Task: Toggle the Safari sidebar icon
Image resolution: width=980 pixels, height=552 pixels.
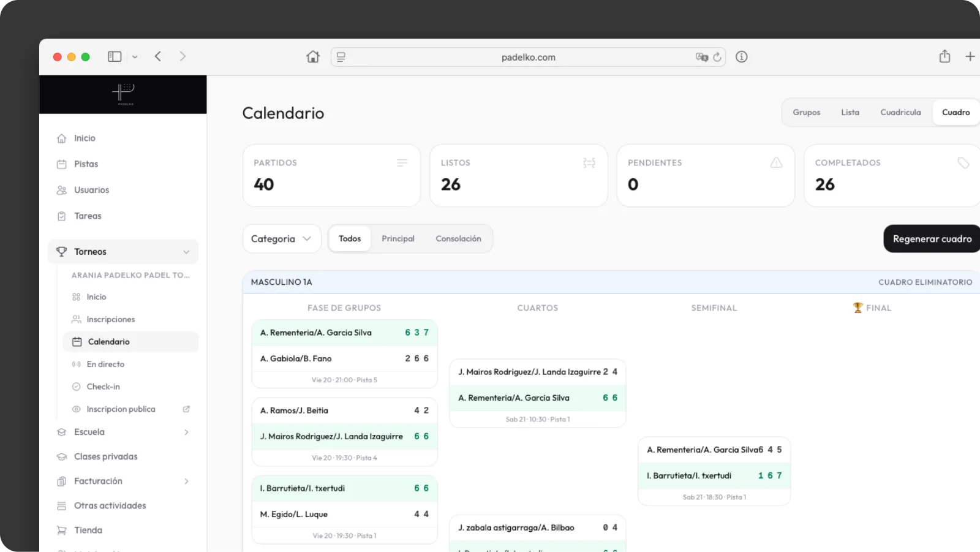Action: [115, 56]
